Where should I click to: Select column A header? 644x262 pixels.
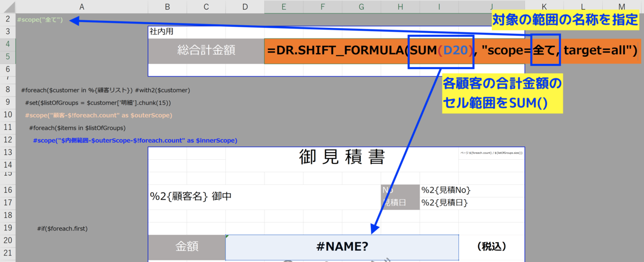(82, 6)
